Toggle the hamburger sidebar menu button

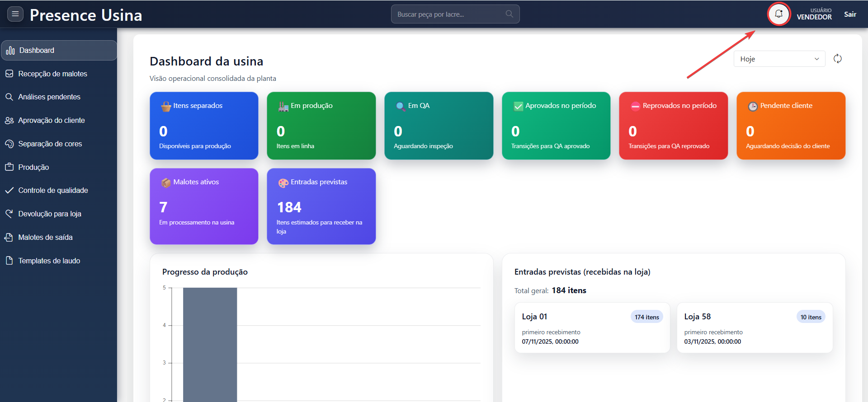coord(15,14)
